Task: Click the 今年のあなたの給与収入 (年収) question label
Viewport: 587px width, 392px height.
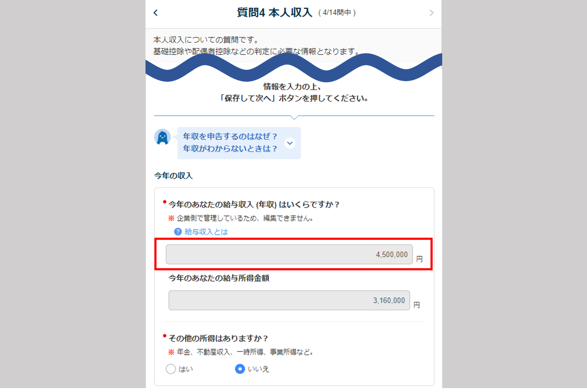Action: click(x=254, y=204)
